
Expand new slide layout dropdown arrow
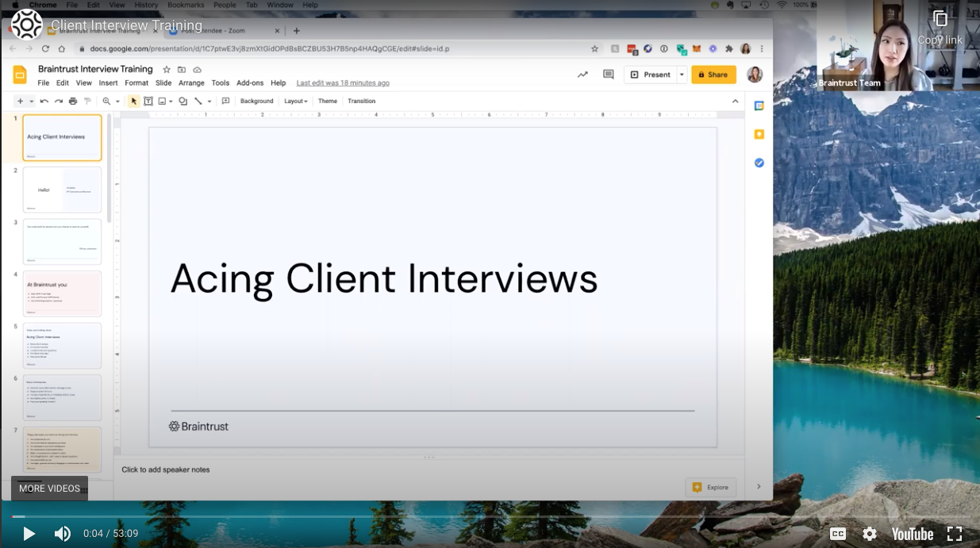click(32, 102)
